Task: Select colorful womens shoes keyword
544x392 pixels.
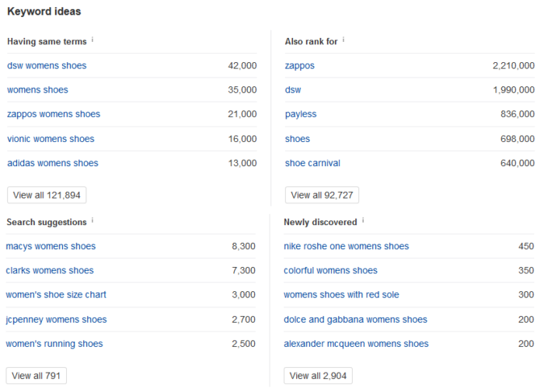Action: click(x=330, y=271)
